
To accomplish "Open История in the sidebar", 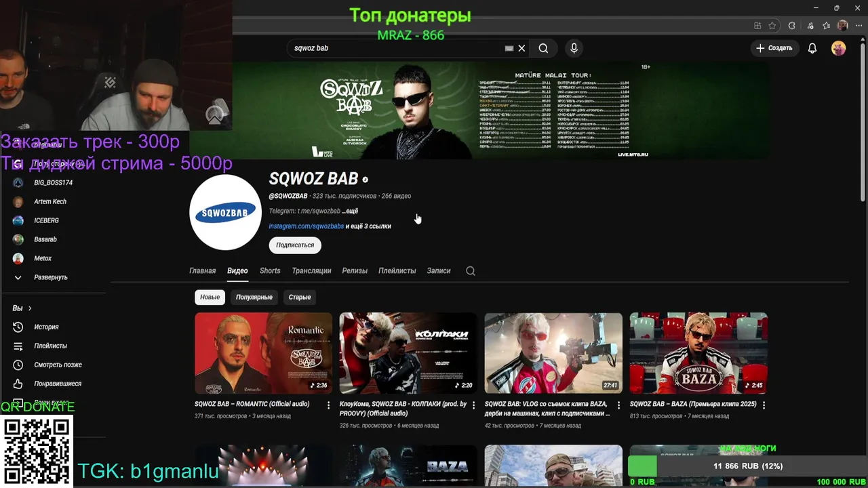I will coord(46,327).
